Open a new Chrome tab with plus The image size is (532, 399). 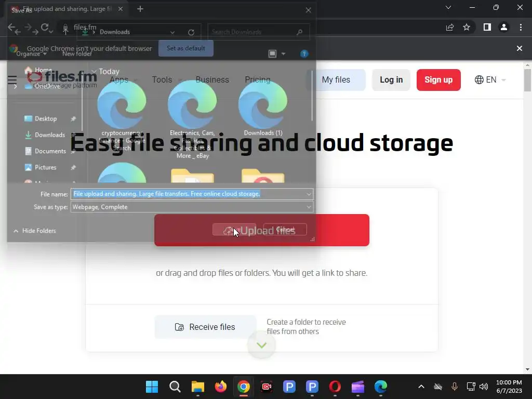[140, 9]
